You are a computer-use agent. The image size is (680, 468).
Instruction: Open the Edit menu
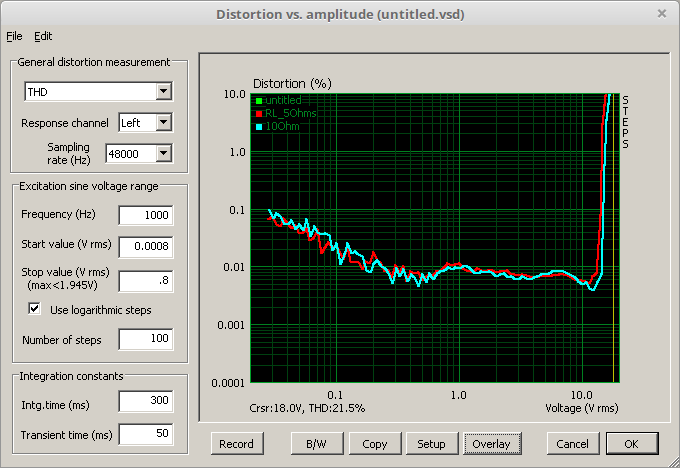coord(43,36)
